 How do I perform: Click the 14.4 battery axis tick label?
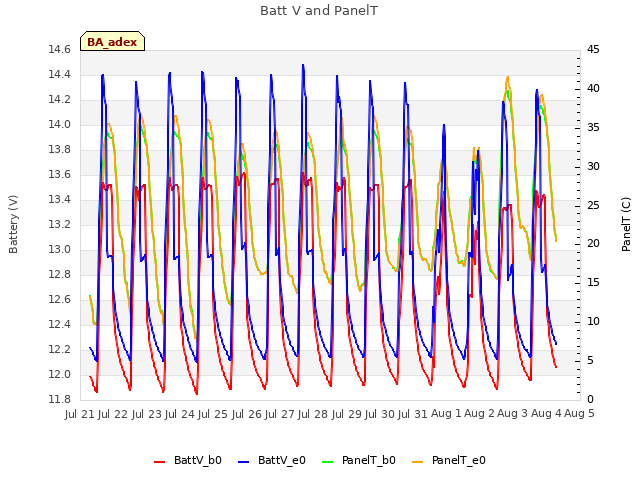pos(60,75)
